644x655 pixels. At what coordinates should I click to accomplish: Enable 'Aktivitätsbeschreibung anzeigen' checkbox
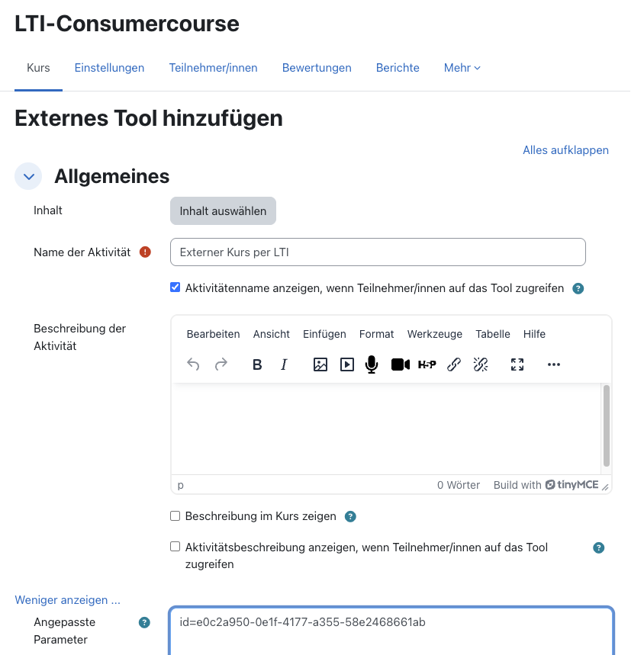[x=175, y=547]
